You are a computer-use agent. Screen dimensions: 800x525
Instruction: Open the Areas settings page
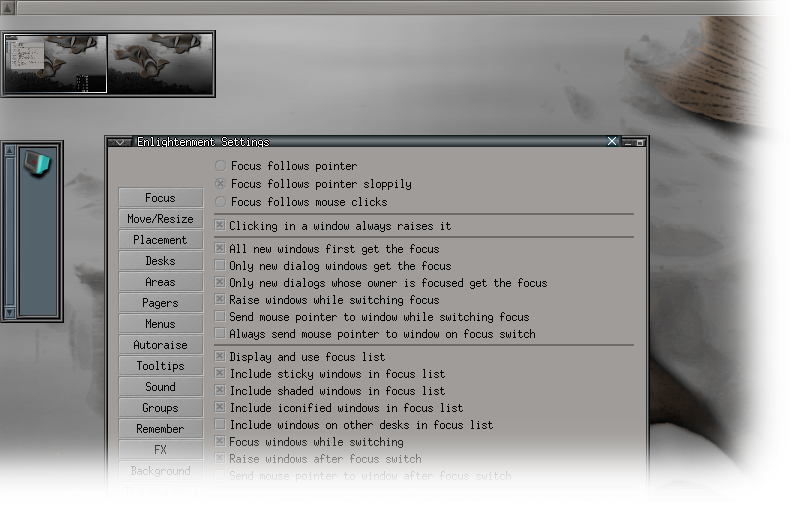[x=160, y=282]
